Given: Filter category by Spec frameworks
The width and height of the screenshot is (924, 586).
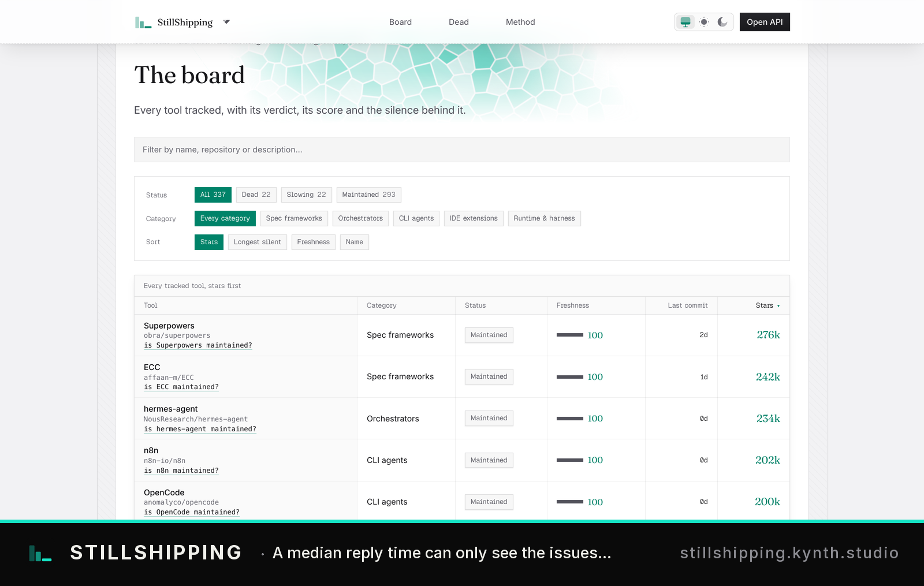Looking at the screenshot, I should tap(295, 218).
